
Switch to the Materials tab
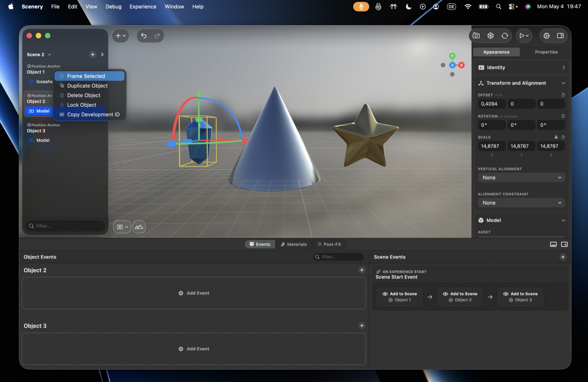pyautogui.click(x=294, y=244)
